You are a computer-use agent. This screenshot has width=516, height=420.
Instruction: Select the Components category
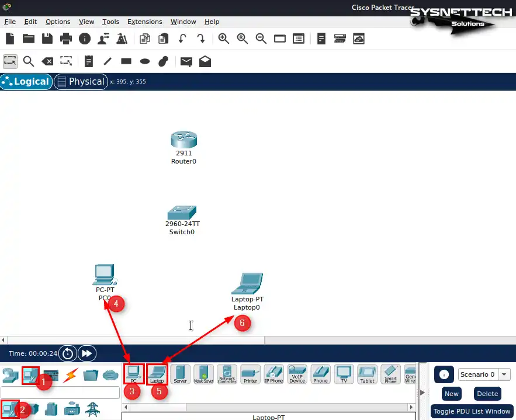click(x=51, y=375)
